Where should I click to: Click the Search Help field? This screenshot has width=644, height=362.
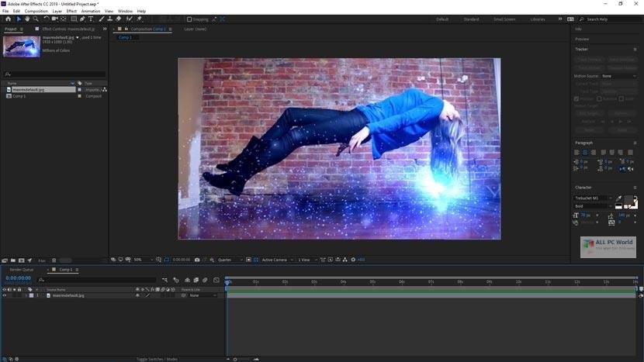[610, 19]
